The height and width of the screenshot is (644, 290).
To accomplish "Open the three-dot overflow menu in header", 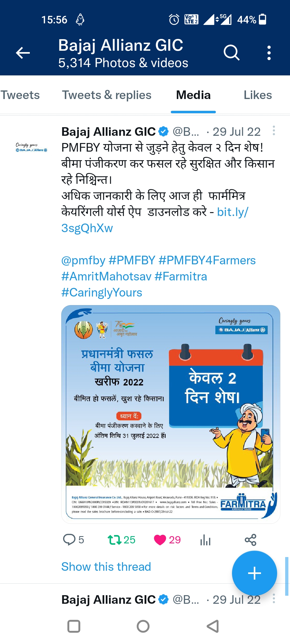I will pyautogui.click(x=269, y=53).
